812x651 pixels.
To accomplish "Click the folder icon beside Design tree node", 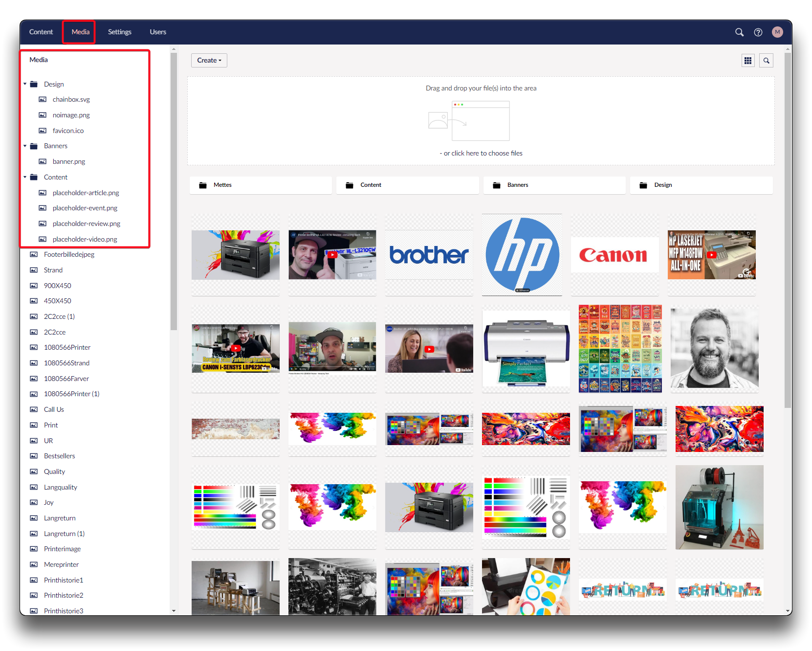I will 34,85.
